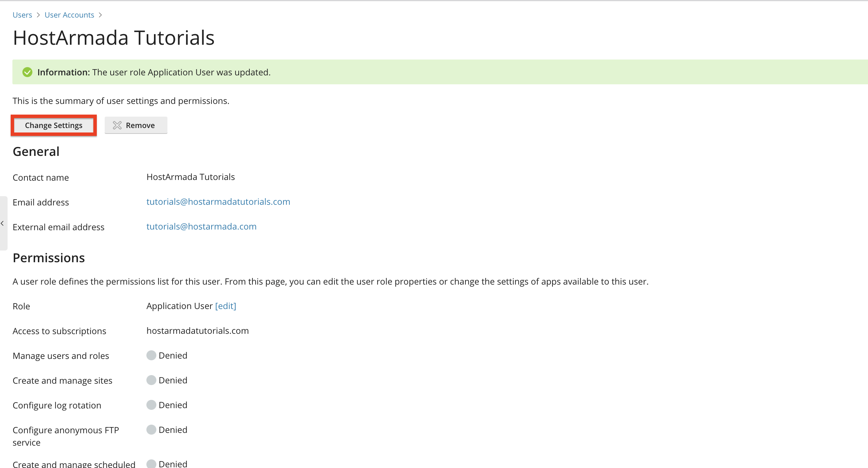Select the Contact name value HostArmada Tutorials

click(x=190, y=177)
